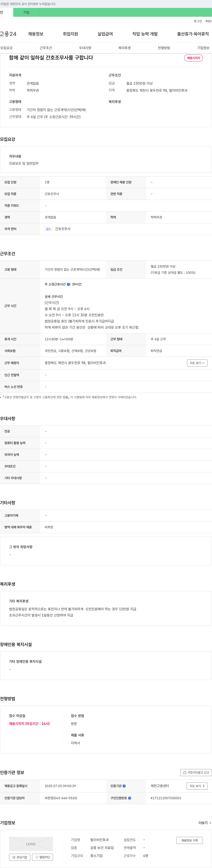The height and width of the screenshot is (868, 212).
Task: Click the 비희망 value for 병역 대체 복무자 채용
Action: pyautogui.click(x=49, y=527)
